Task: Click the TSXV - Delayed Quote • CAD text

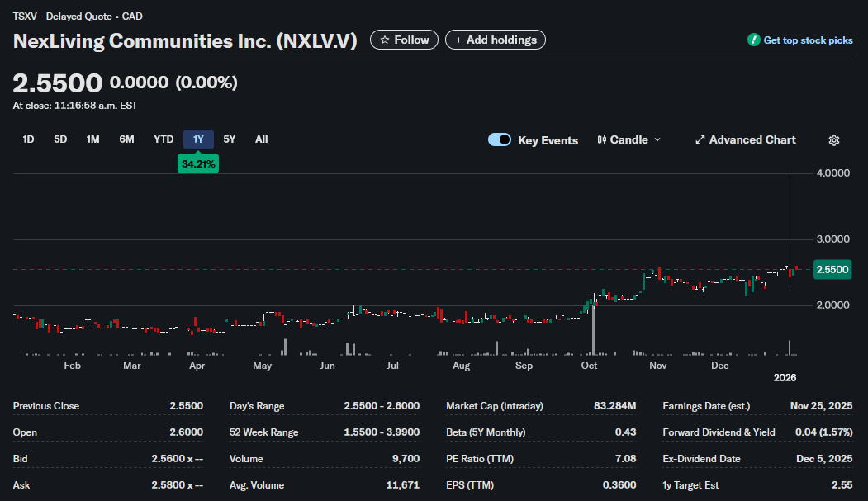Action: [x=78, y=17]
